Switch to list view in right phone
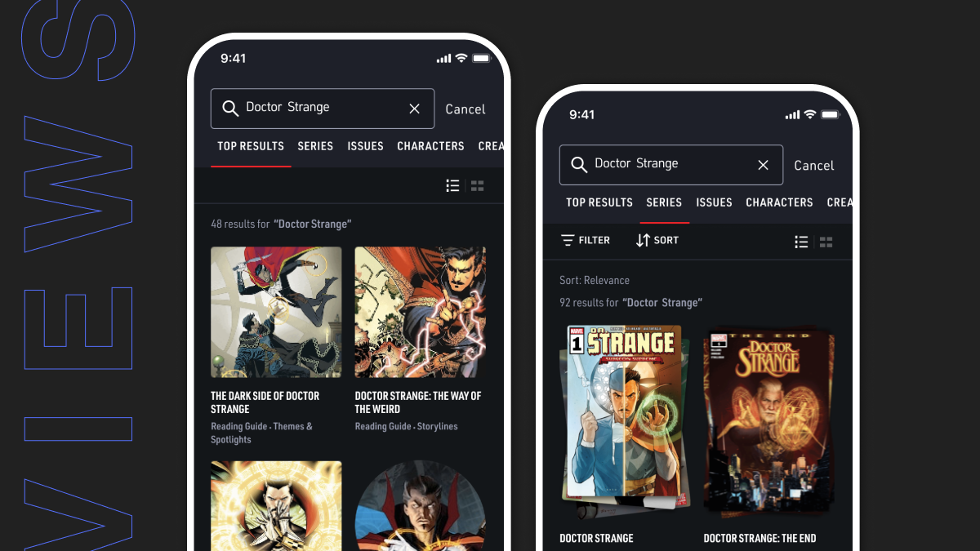This screenshot has width=980, height=551. pos(801,242)
